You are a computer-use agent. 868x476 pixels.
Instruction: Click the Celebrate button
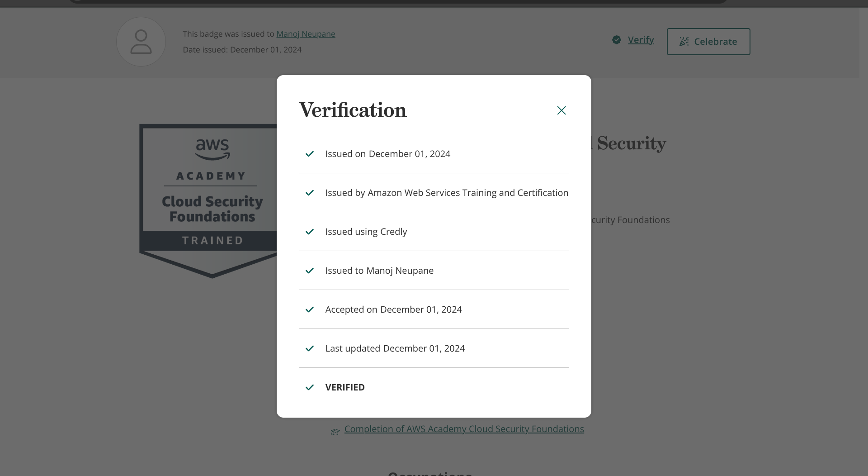click(x=708, y=42)
